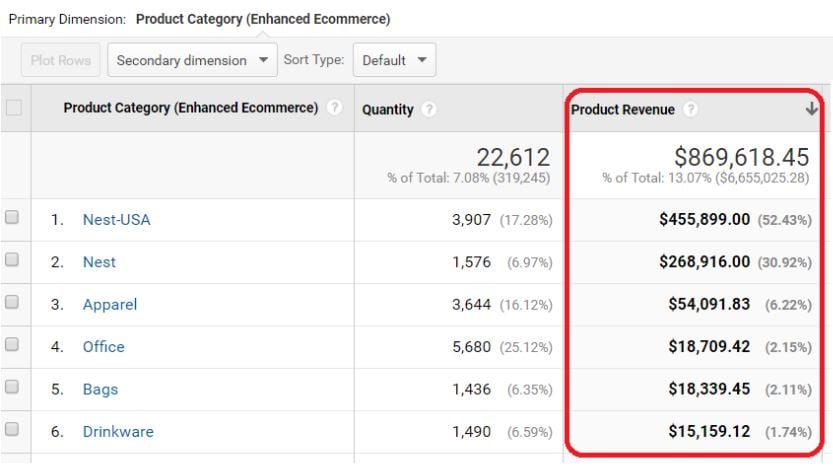Open the Drinkware category link

[118, 432]
